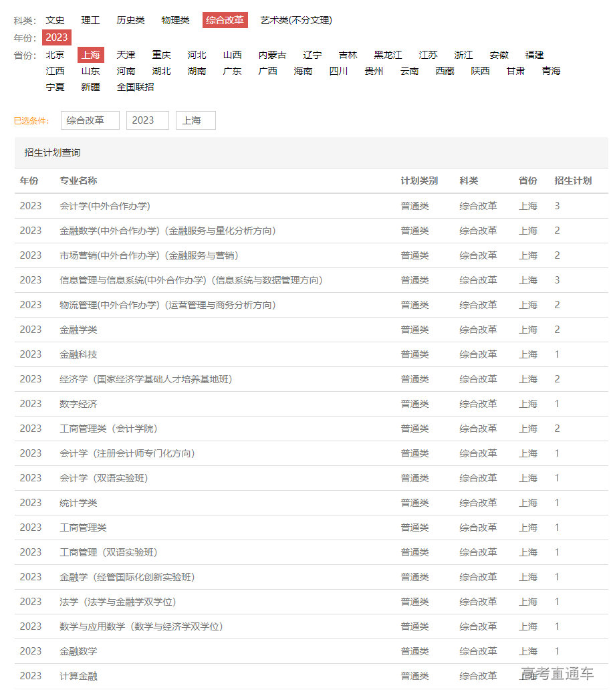Select the 物理类 category option
613x700 pixels.
(175, 20)
